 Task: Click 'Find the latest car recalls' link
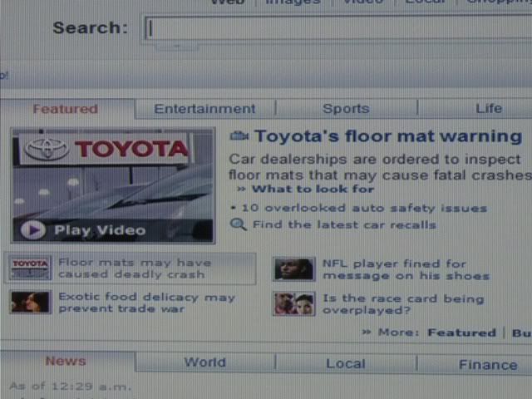[x=344, y=224]
